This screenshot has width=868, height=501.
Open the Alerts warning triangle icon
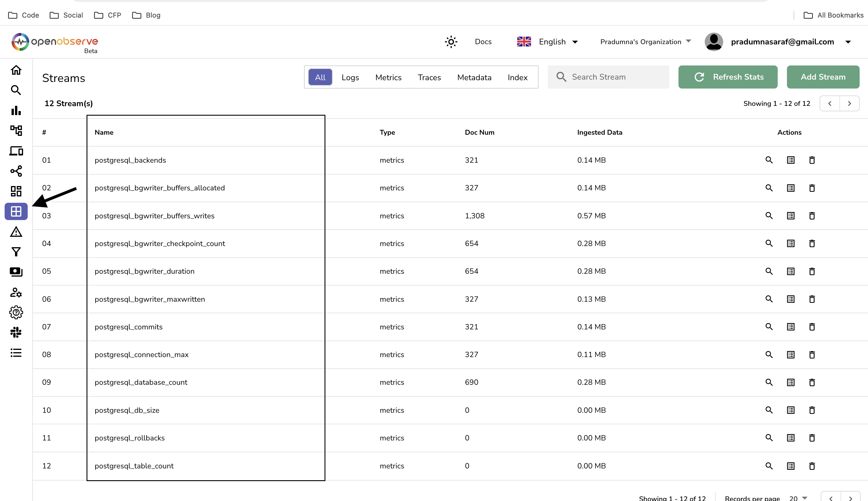pos(16,232)
